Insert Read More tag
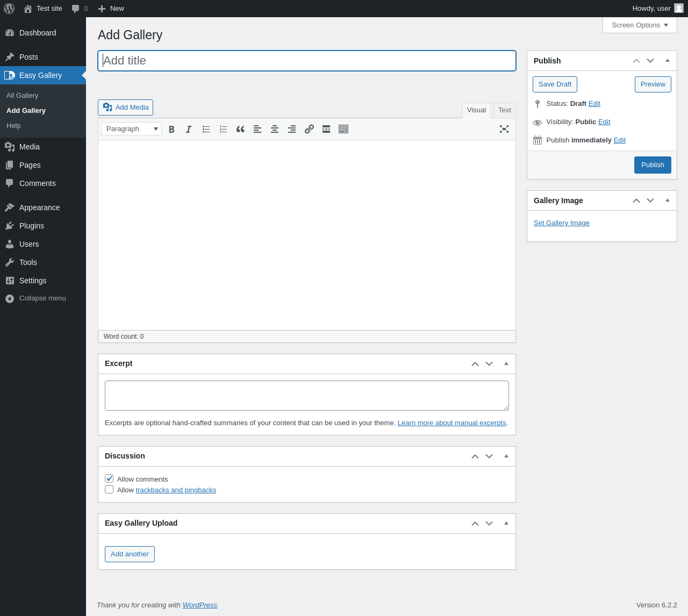Image resolution: width=688 pixels, height=616 pixels. tap(326, 129)
